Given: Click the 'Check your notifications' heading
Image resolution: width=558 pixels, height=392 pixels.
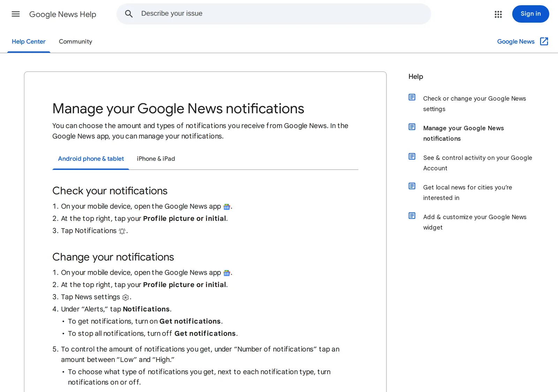Looking at the screenshot, I should [x=110, y=191].
